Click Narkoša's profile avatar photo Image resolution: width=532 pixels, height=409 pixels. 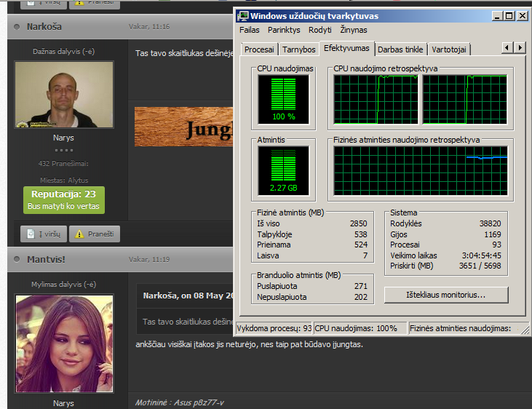(x=64, y=95)
